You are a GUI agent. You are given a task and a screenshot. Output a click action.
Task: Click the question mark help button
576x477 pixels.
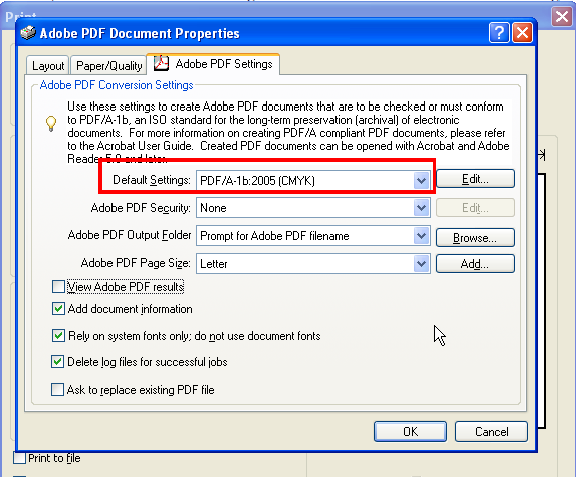(499, 33)
